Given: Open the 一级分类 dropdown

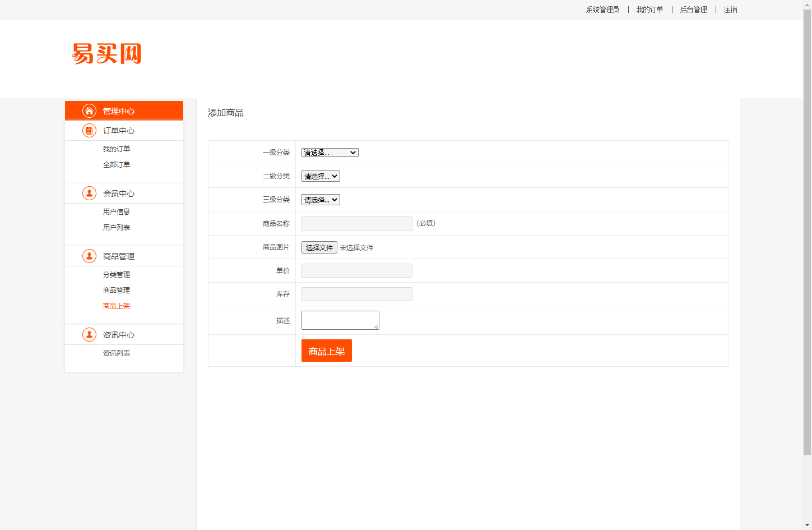Looking at the screenshot, I should (329, 152).
